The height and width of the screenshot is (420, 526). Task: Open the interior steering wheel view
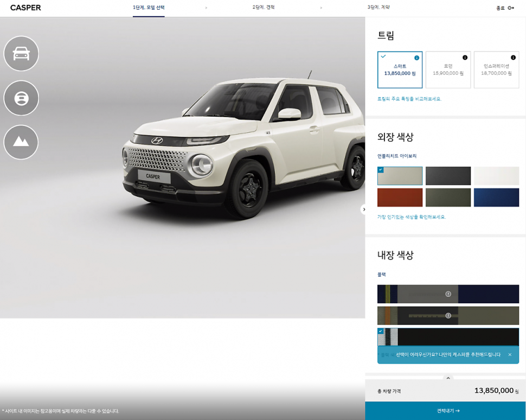pyautogui.click(x=21, y=98)
